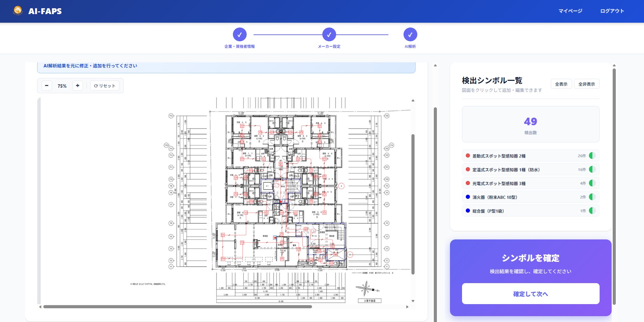644x322 pixels.
Task: Click the 企業・資格者情報 step checkmark
Action: [x=240, y=34]
